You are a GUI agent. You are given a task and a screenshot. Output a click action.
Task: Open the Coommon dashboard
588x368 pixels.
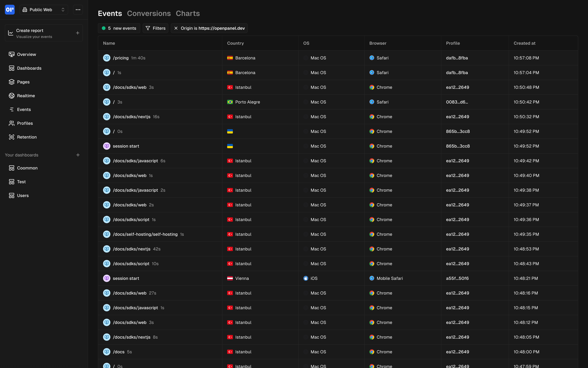tap(27, 168)
